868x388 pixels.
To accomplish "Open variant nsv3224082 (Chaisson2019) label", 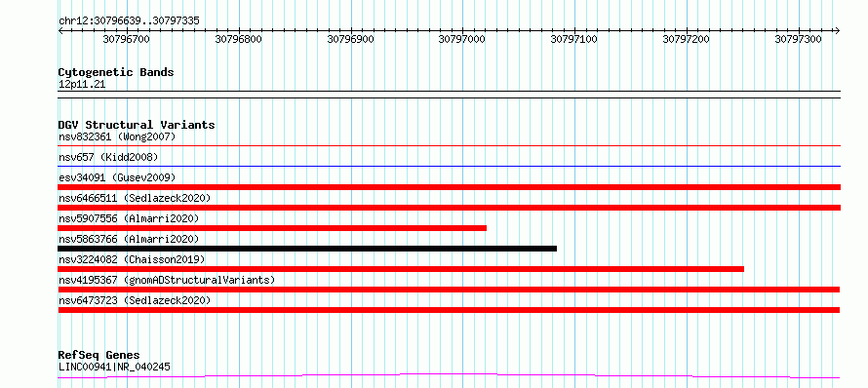I will click(x=132, y=259).
